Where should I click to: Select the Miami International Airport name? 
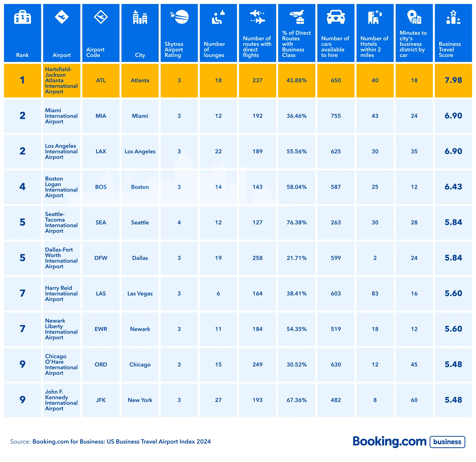point(61,116)
